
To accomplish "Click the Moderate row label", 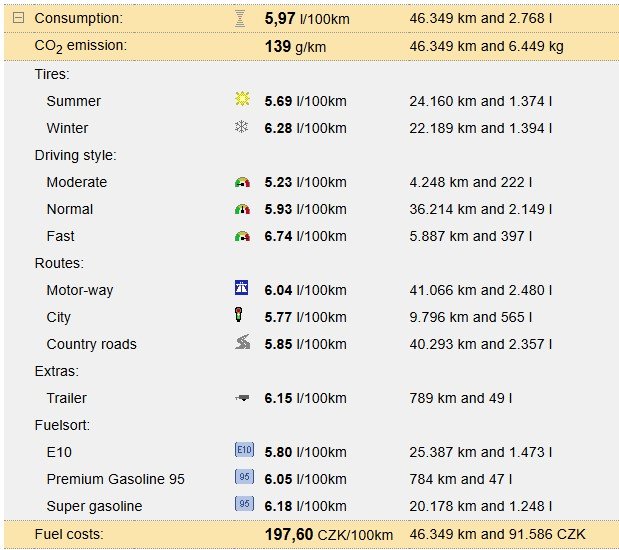I will (x=77, y=182).
